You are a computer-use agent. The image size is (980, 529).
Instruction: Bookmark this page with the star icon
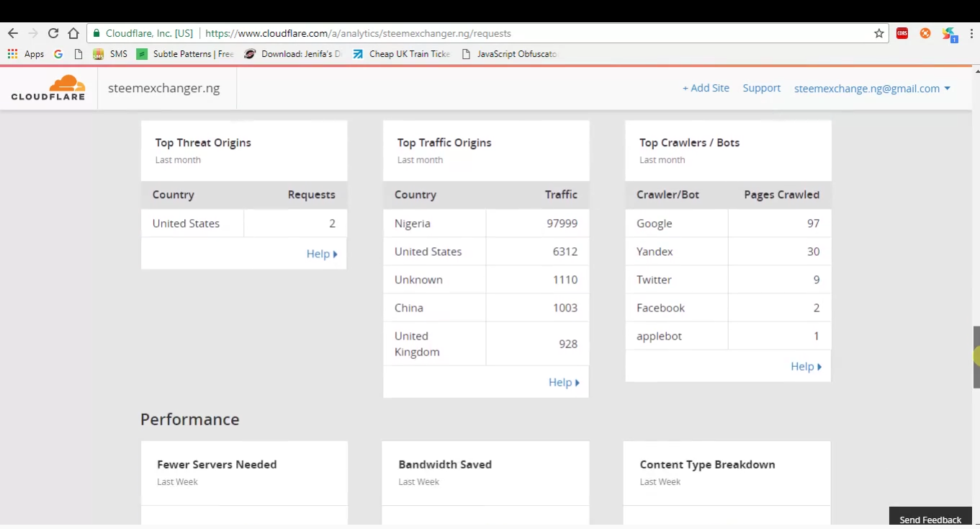point(879,33)
